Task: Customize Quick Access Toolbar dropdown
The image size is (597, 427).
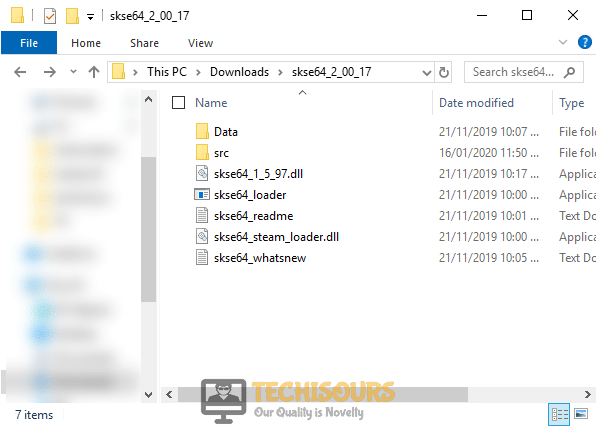Action: [90, 16]
